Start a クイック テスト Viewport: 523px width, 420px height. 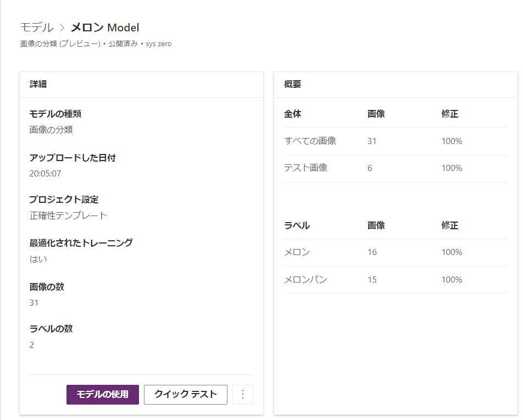(x=186, y=394)
